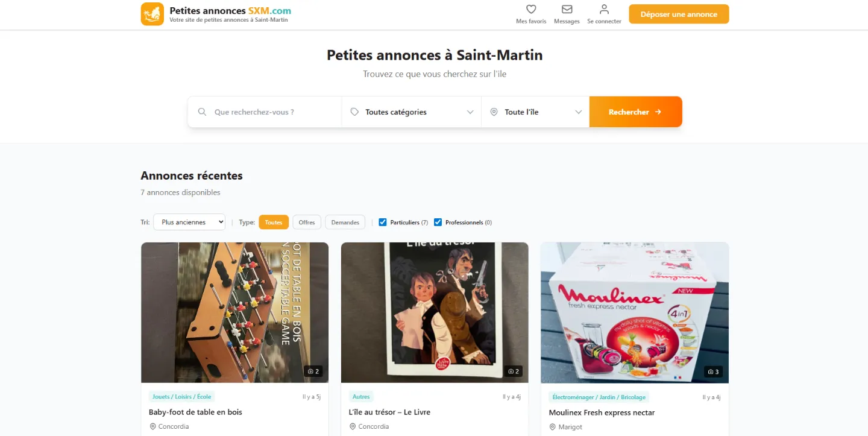Image resolution: width=868 pixels, height=436 pixels.
Task: Open the Plus anciennes sort dropdown
Action: 189,222
